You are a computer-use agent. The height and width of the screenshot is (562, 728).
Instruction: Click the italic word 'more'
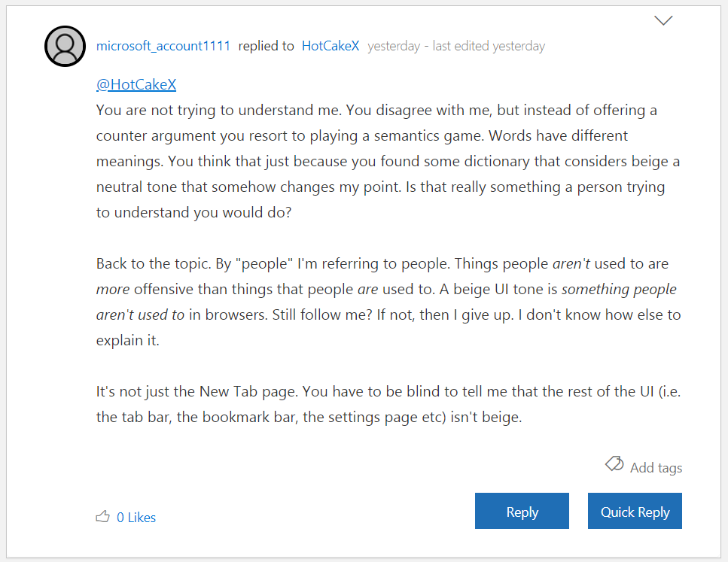112,290
